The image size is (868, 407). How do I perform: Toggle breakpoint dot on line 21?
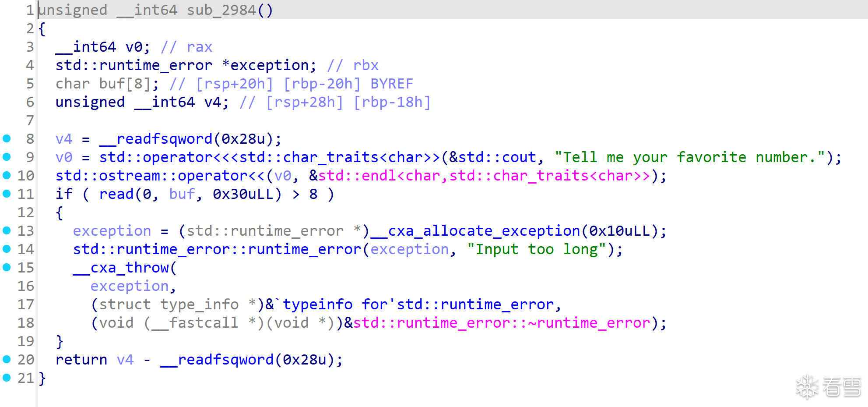[x=7, y=378]
